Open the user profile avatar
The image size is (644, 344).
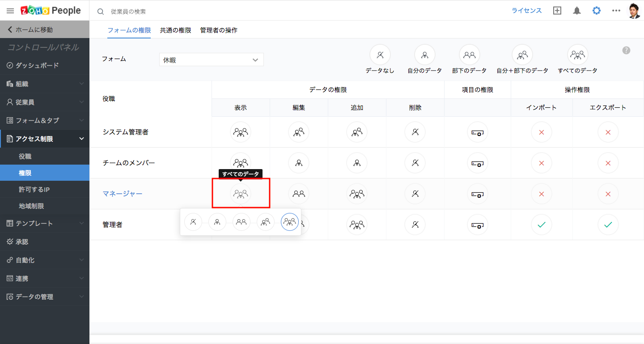pos(634,11)
